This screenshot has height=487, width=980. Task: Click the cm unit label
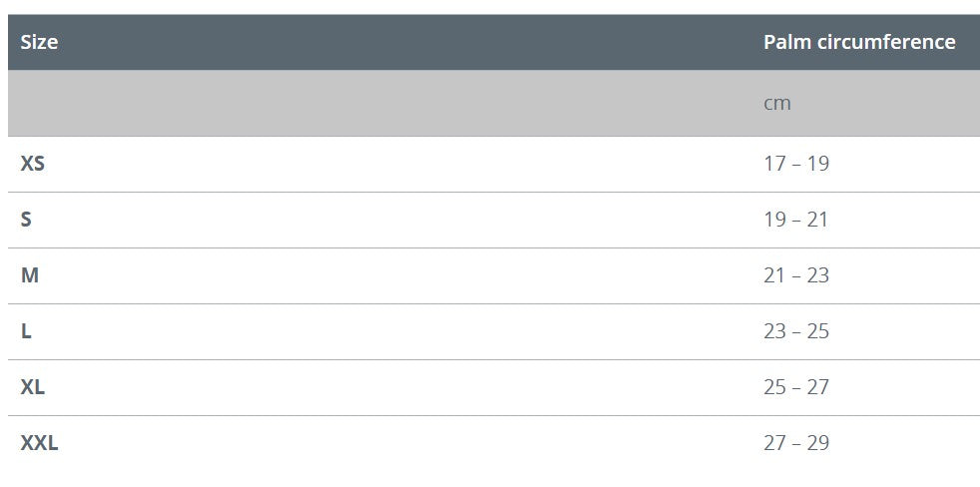point(777,103)
